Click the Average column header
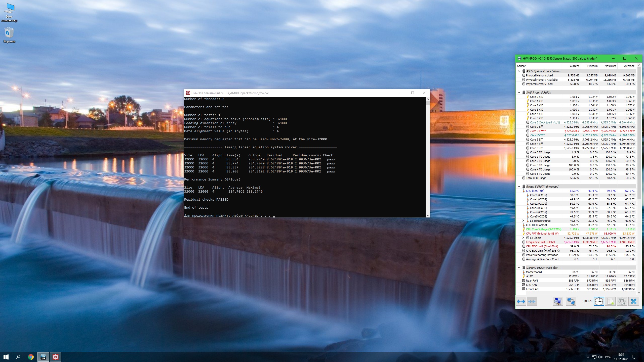Image resolution: width=644 pixels, height=362 pixels. pyautogui.click(x=629, y=66)
